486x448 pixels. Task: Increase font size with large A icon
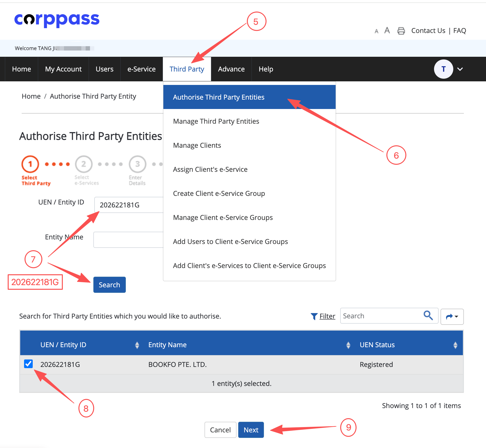387,30
